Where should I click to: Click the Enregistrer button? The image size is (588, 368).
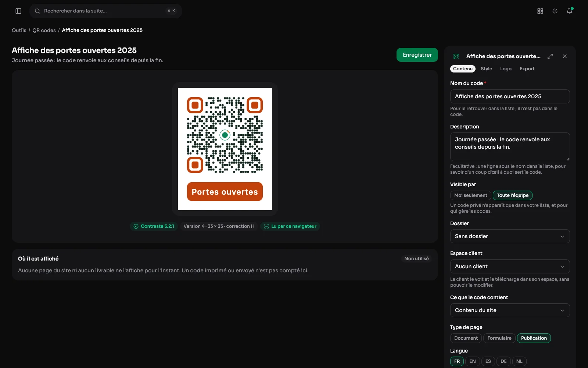pos(417,55)
